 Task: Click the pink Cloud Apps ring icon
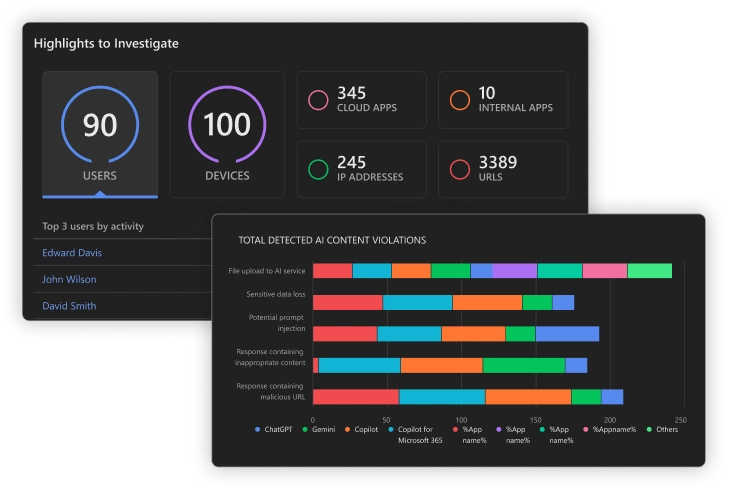click(318, 100)
